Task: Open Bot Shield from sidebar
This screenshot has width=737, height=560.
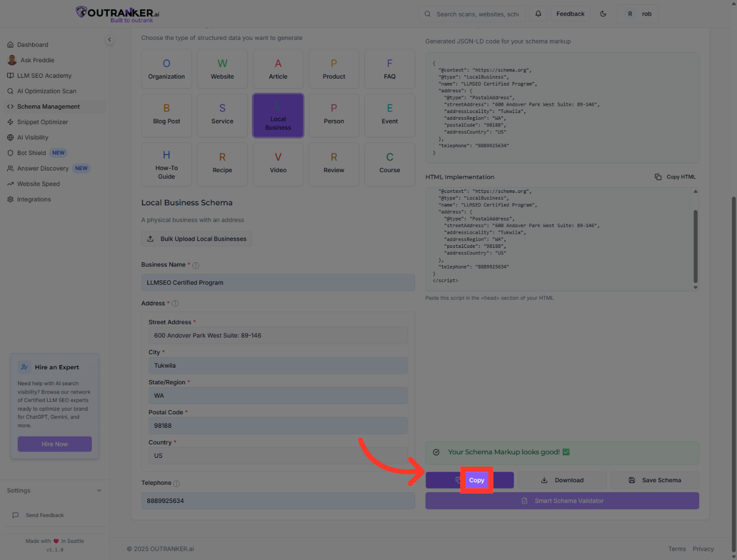Action: (x=32, y=153)
